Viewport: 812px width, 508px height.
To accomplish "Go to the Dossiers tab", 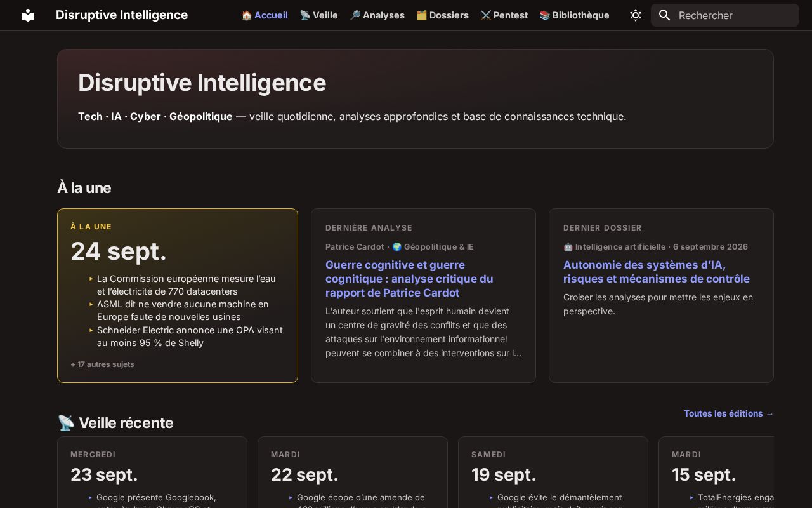I will (x=442, y=15).
